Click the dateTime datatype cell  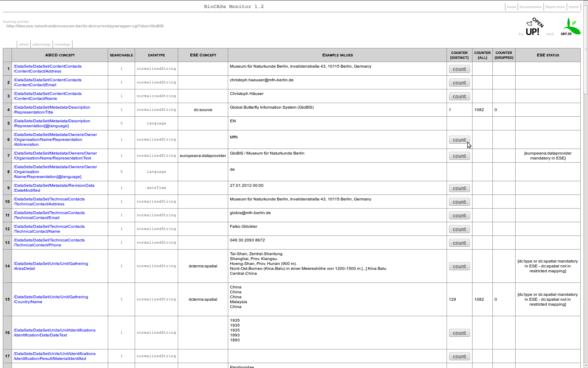[156, 188]
